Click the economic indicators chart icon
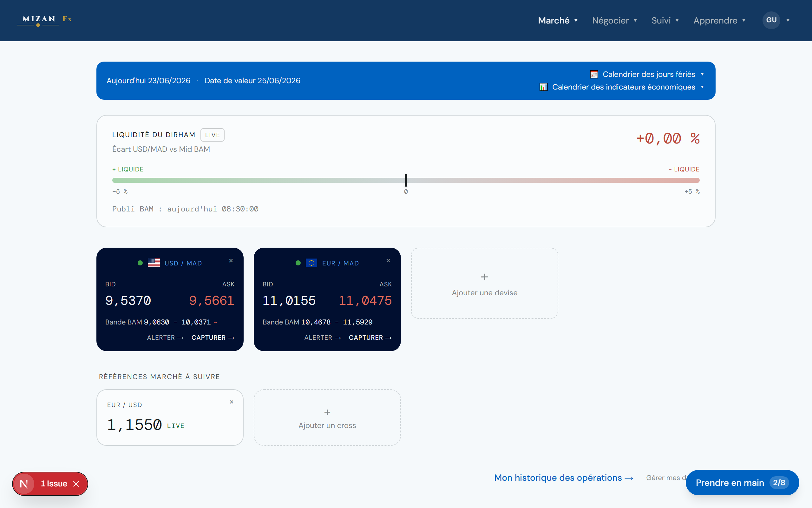Viewport: 812px width, 508px height. click(x=544, y=87)
